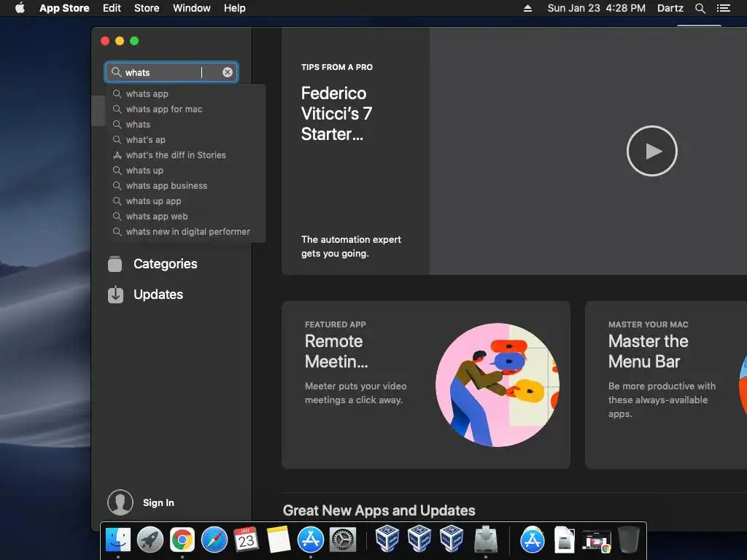Click the Meeter illustration thumbnail
747x560 pixels.
click(498, 385)
